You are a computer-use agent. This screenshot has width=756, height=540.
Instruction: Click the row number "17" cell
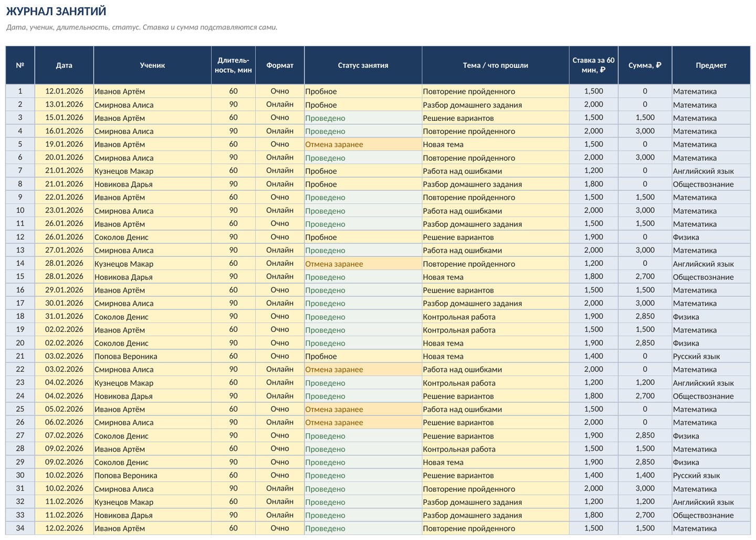coord(20,303)
